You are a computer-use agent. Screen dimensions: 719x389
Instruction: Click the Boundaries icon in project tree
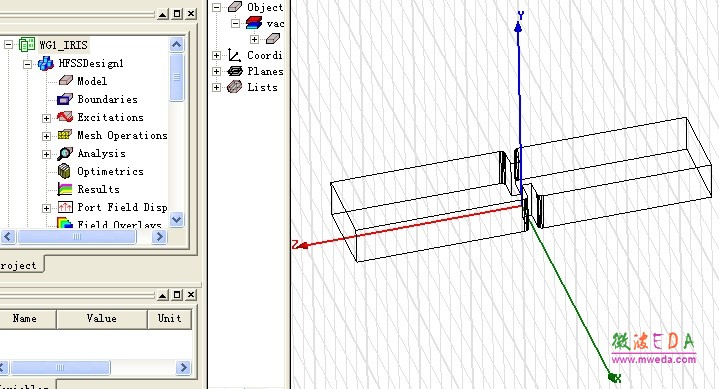[65, 99]
